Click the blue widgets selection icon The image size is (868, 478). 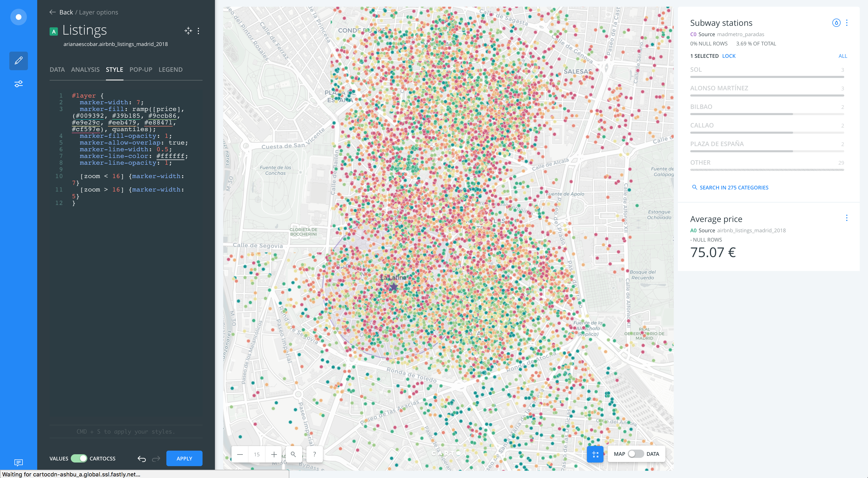(x=595, y=454)
